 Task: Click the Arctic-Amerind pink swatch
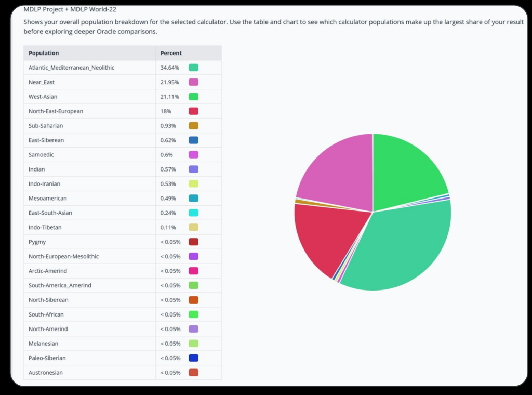tap(193, 271)
